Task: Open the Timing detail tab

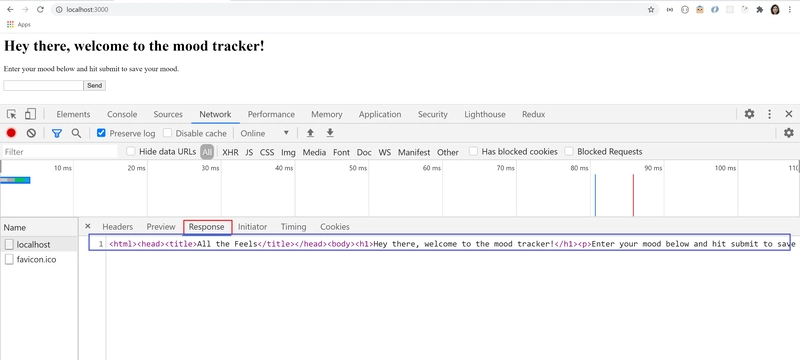Action: click(x=293, y=227)
